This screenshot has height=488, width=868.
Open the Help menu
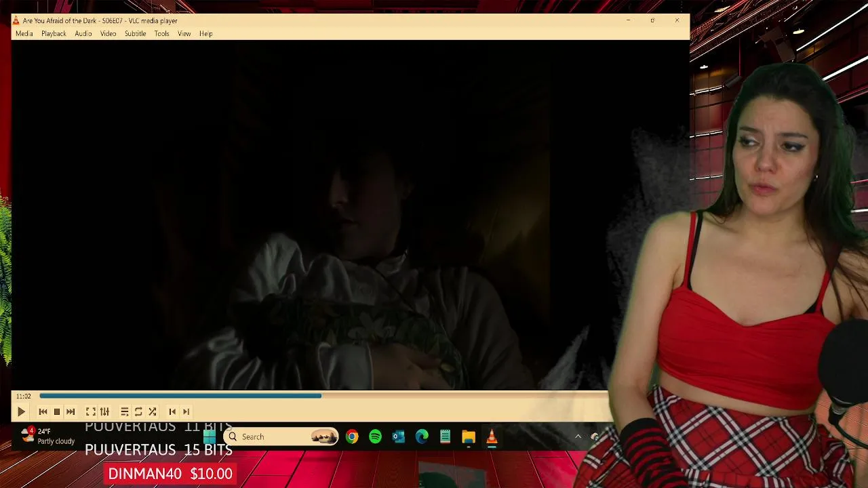tap(205, 33)
